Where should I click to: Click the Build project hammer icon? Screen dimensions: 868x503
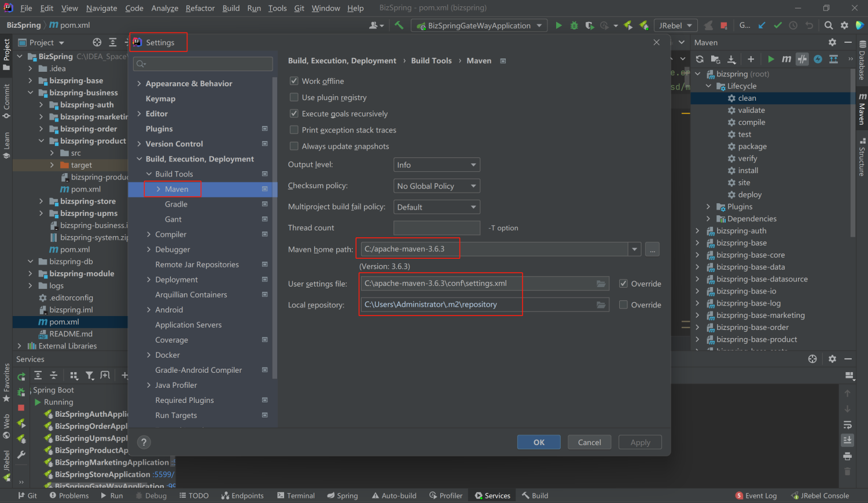(399, 25)
